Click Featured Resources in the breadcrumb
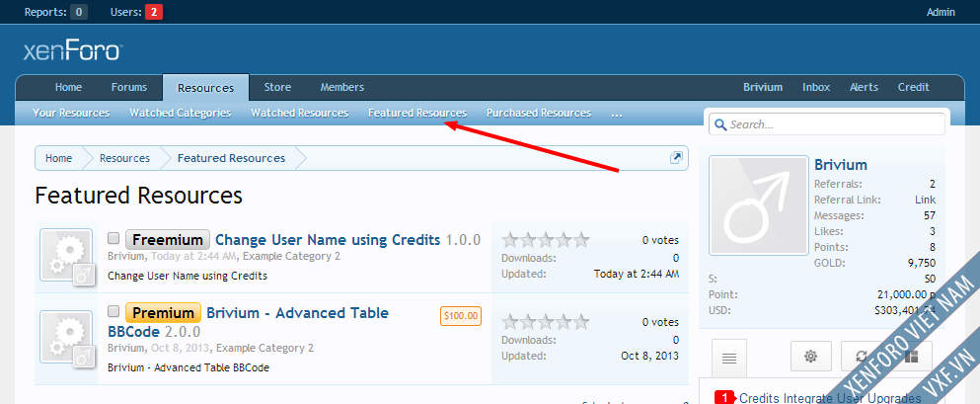 click(x=231, y=158)
